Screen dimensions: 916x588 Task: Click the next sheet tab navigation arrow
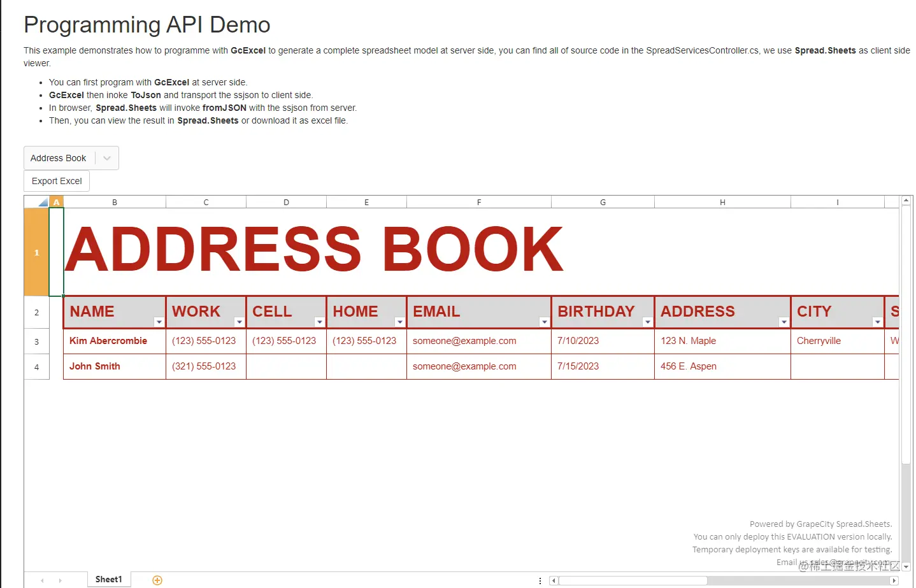click(61, 580)
